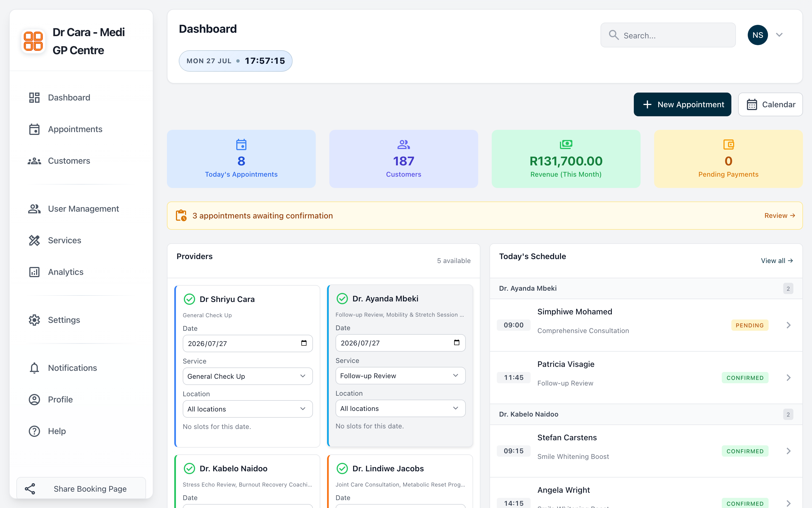Open Services in the sidebar
The image size is (812, 508).
81,240
